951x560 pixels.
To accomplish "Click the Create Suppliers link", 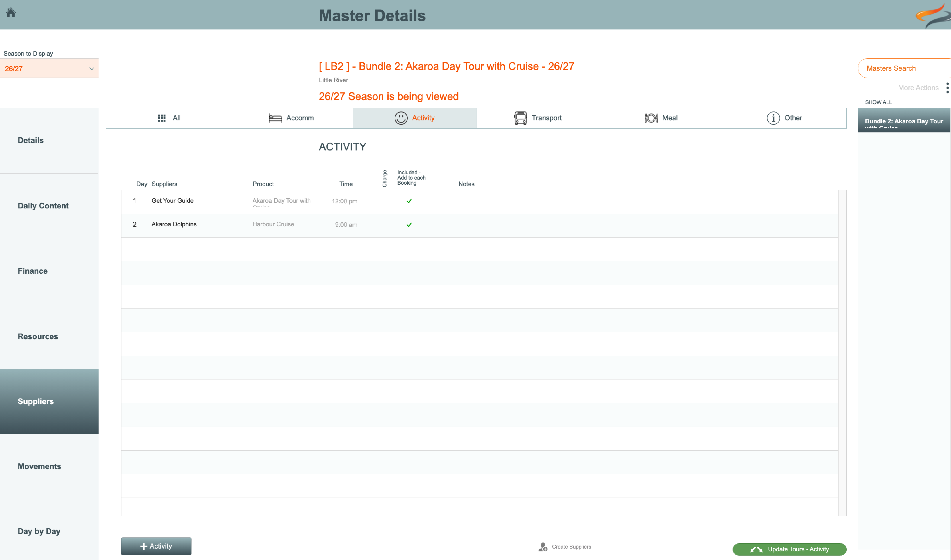I will point(571,547).
